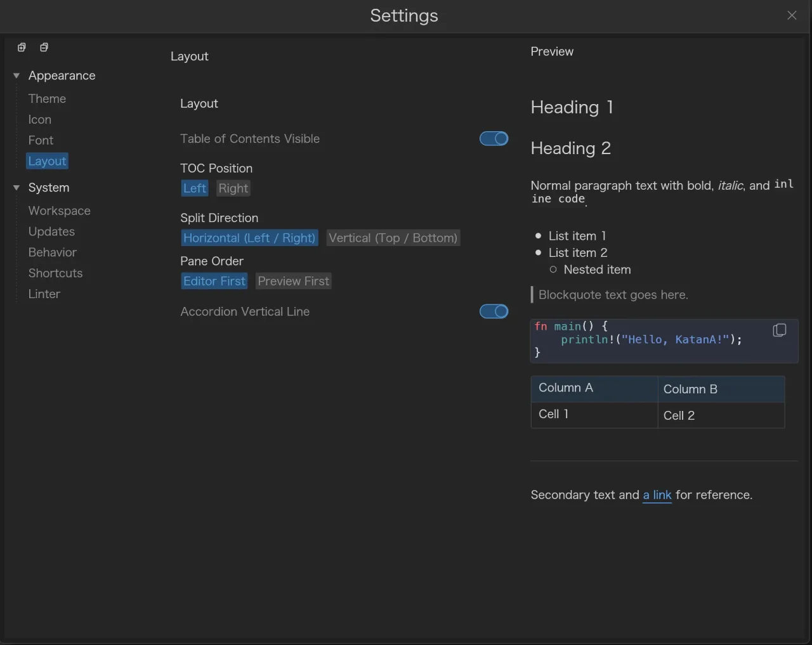This screenshot has height=645, width=812.
Task: Open the Linter settings page
Action: [44, 294]
